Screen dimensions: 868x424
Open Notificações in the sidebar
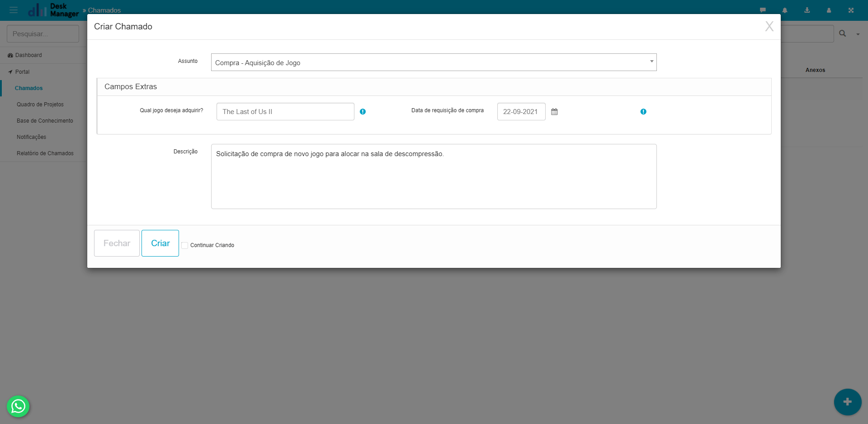pos(31,137)
